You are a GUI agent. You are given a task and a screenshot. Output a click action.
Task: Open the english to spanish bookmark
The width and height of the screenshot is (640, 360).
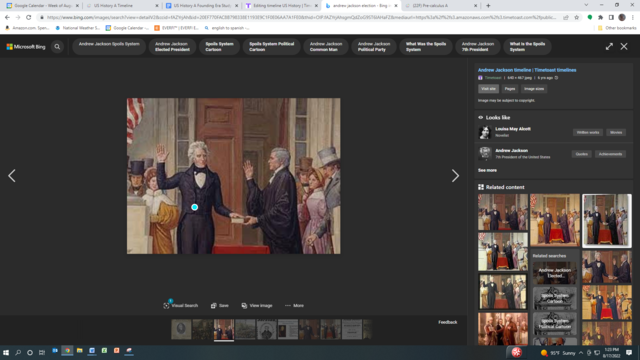point(227,28)
